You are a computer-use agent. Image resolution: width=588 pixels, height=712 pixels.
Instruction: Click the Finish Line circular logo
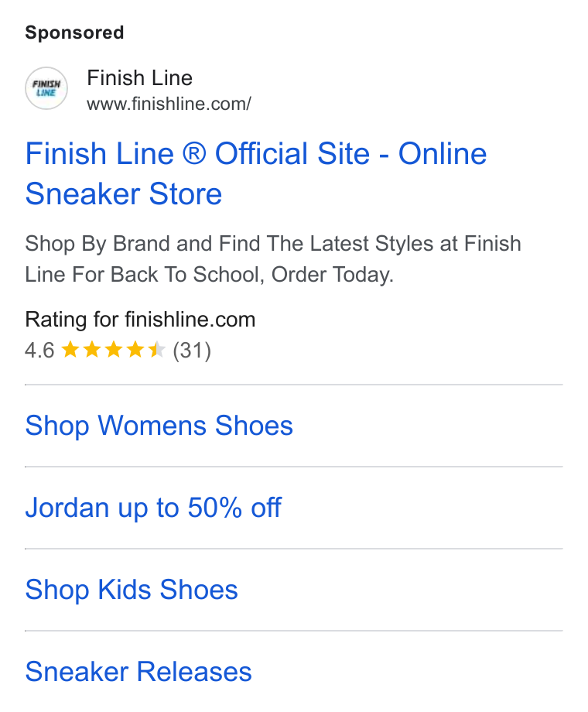(x=46, y=88)
